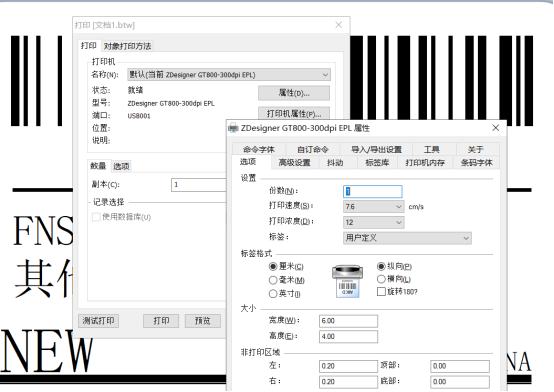Click the 底部 bottom margin field
554x392 pixels.
coord(460,382)
